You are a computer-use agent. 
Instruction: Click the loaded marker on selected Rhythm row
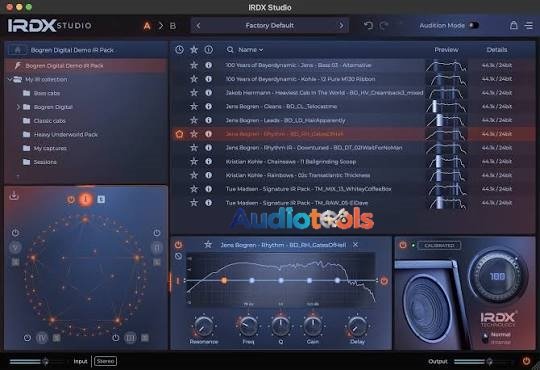coord(179,134)
